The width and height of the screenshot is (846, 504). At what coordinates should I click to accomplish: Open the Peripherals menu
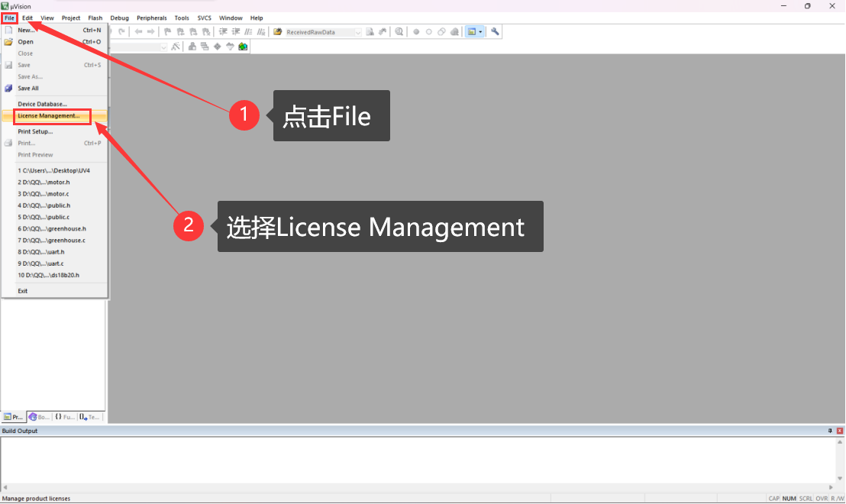tap(152, 18)
